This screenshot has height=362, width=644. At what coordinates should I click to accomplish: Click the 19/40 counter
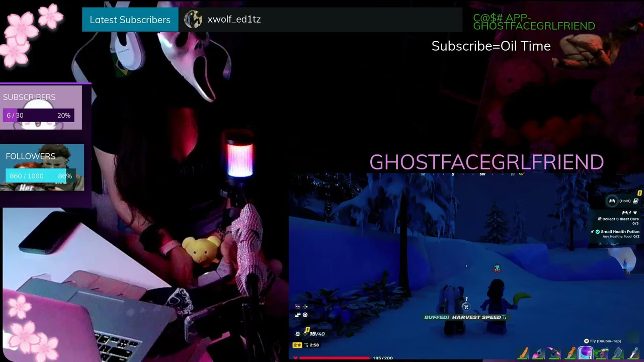coord(317,334)
